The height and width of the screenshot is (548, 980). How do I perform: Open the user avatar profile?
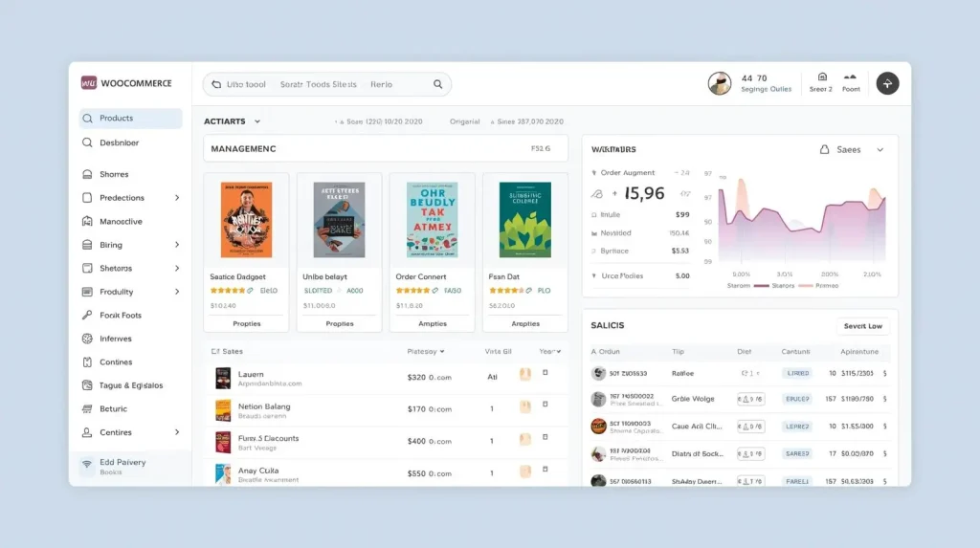click(x=720, y=83)
